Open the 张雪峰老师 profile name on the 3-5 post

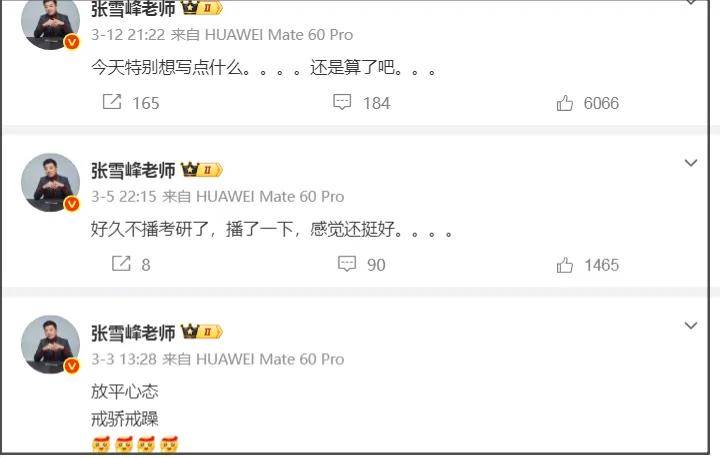click(x=133, y=170)
